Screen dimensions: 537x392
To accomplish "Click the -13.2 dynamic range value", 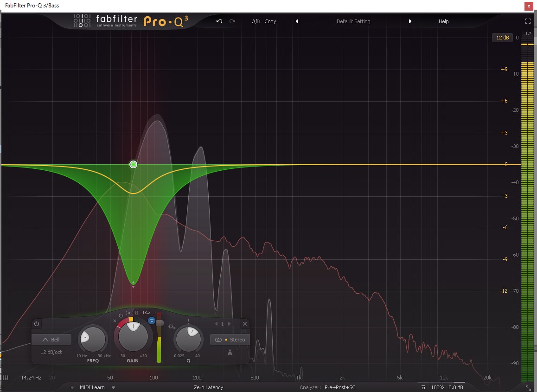I will click(146, 313).
